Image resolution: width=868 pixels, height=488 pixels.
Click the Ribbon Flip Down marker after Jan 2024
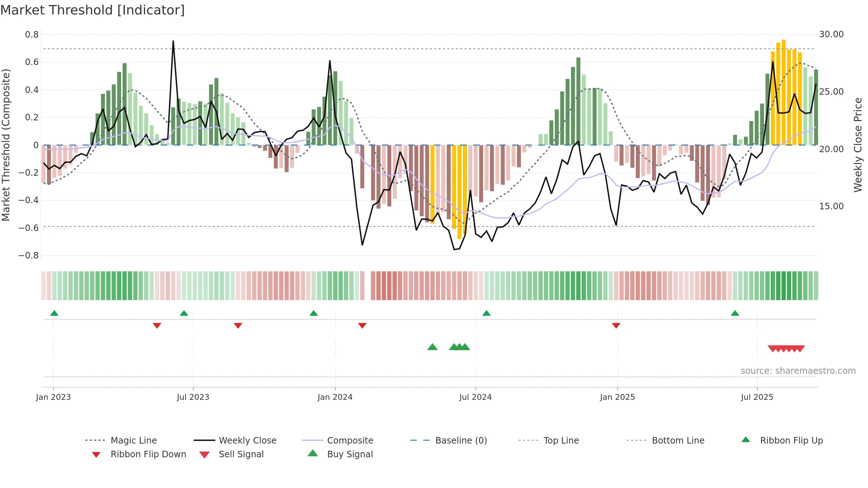pos(362,326)
